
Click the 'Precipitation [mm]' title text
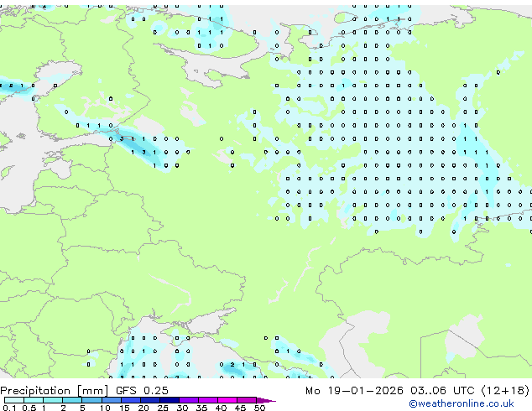[x=55, y=391]
